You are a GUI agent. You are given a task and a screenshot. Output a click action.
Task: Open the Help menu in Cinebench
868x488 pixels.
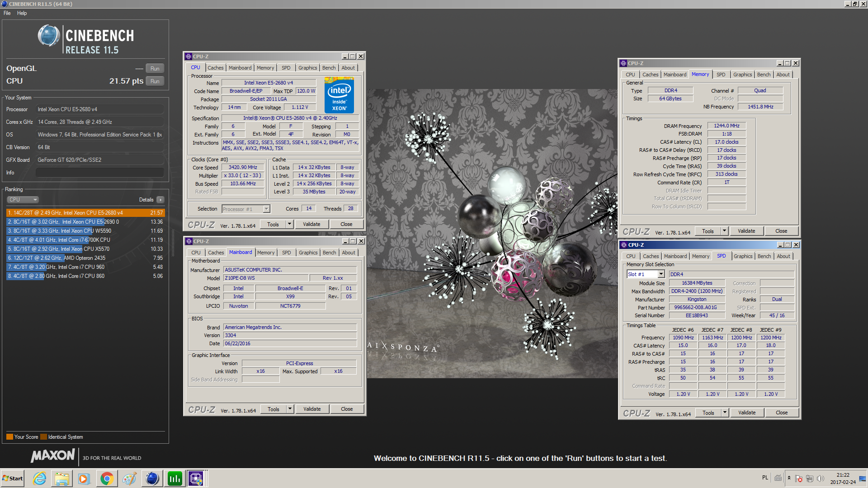click(22, 13)
